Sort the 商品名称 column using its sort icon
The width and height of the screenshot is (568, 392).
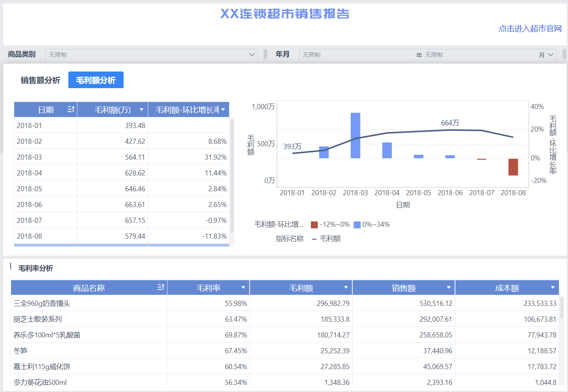pos(161,287)
